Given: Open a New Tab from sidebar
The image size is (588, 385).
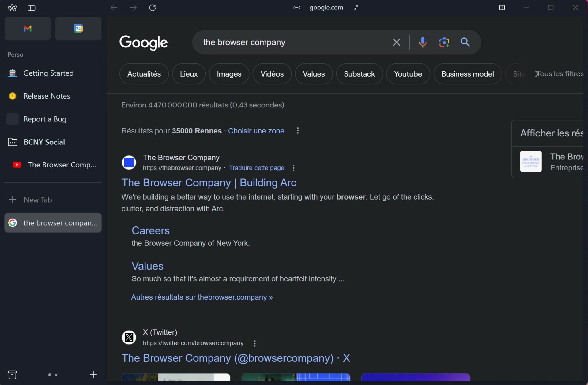Looking at the screenshot, I should 53,200.
